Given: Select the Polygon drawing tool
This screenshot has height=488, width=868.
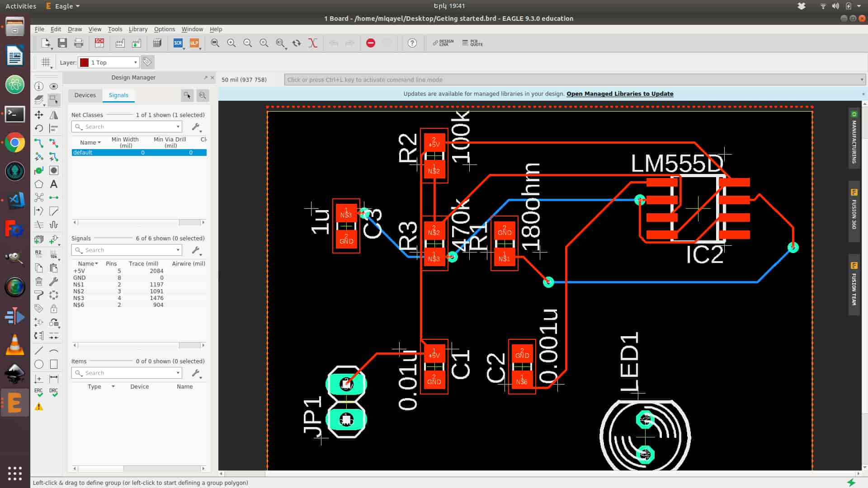Looking at the screenshot, I should pos(39,184).
